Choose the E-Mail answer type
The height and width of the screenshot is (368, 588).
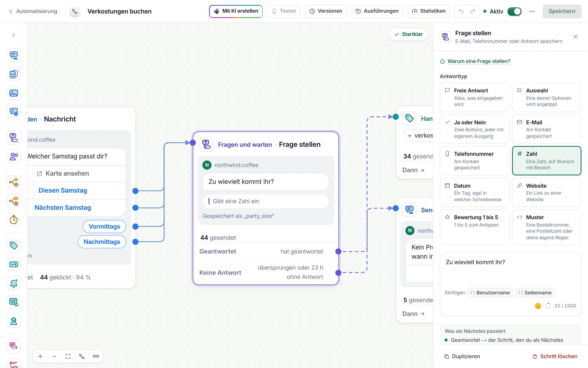(x=547, y=129)
